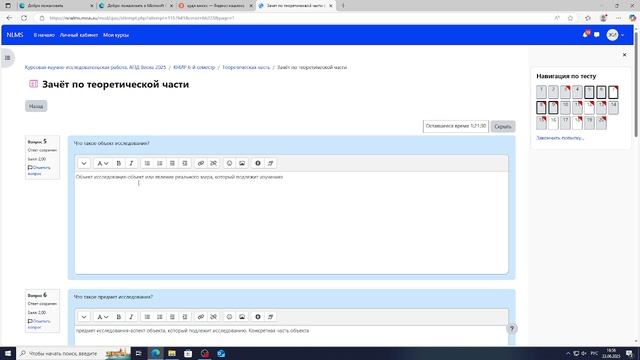The image size is (640, 360).
Task: Click the Назад button
Action: tap(36, 106)
